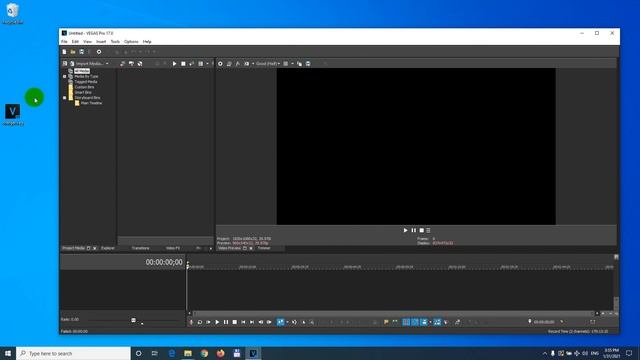Save project with the floppy disk icon
The width and height of the screenshot is (640, 360).
(x=82, y=52)
